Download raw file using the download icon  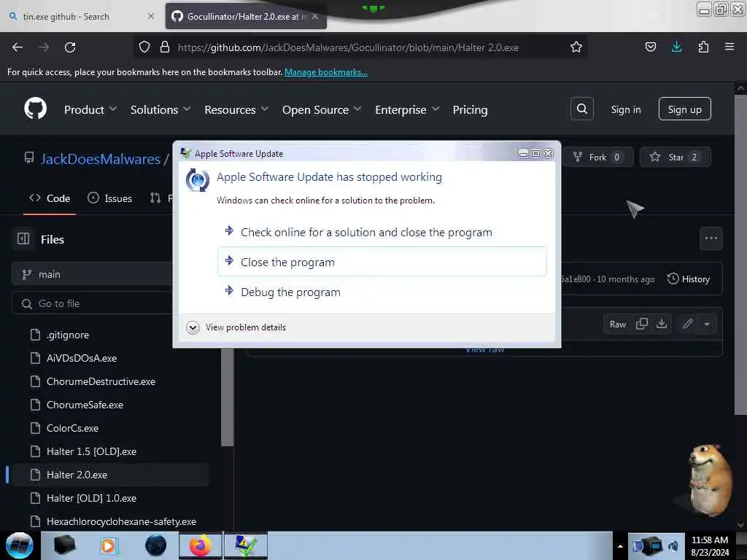661,324
